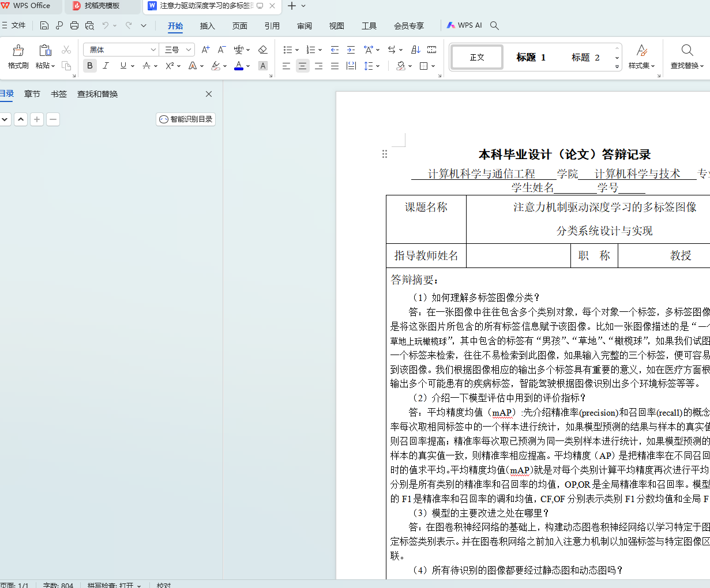The height and width of the screenshot is (588, 710).
Task: Open the font size dropdown showing 三号
Action: pos(188,50)
